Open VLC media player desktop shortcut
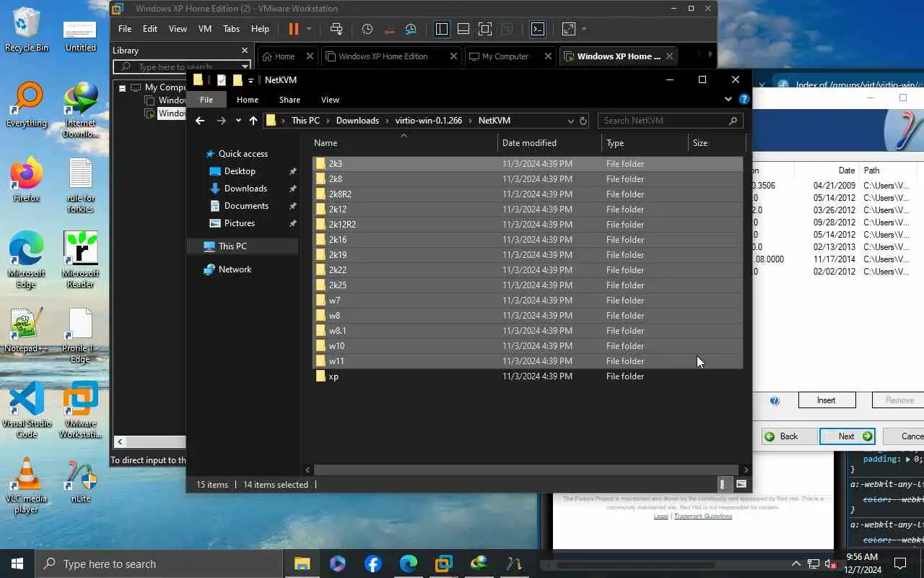The image size is (924, 578). pos(27,486)
